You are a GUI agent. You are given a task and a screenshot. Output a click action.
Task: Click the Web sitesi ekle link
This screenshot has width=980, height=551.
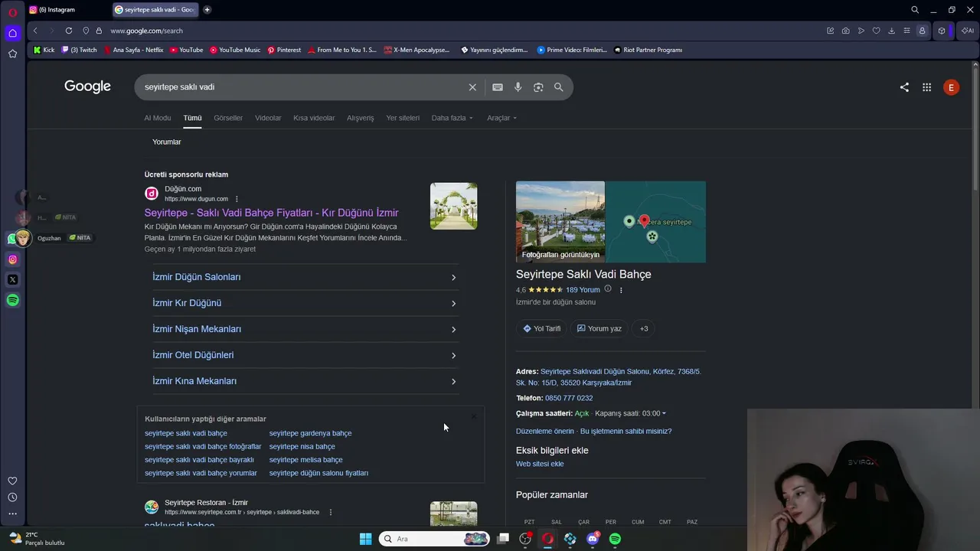540,464
